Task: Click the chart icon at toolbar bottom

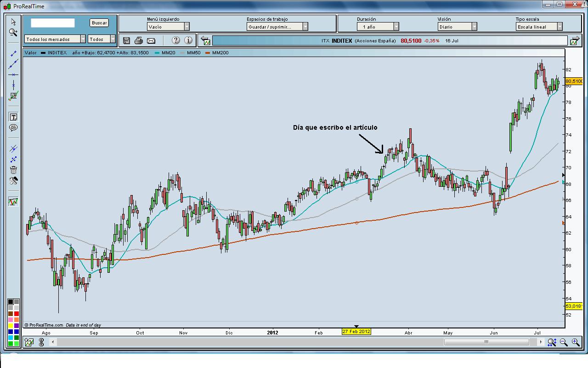Action: (13, 201)
